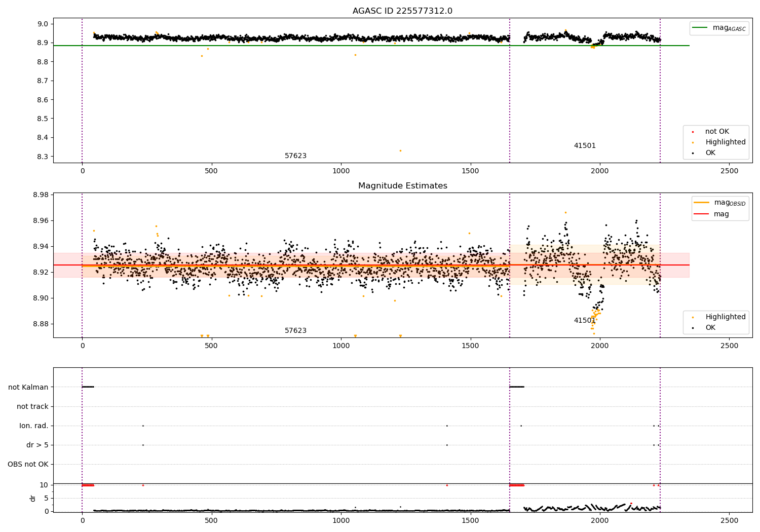Select the "Ion. rad." row label
760x532 pixels.
click(34, 426)
